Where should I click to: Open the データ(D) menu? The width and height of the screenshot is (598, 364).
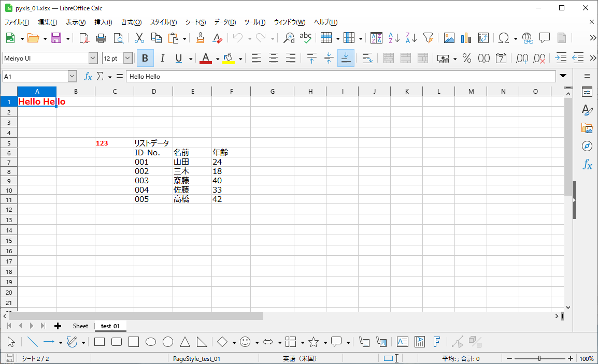point(225,22)
